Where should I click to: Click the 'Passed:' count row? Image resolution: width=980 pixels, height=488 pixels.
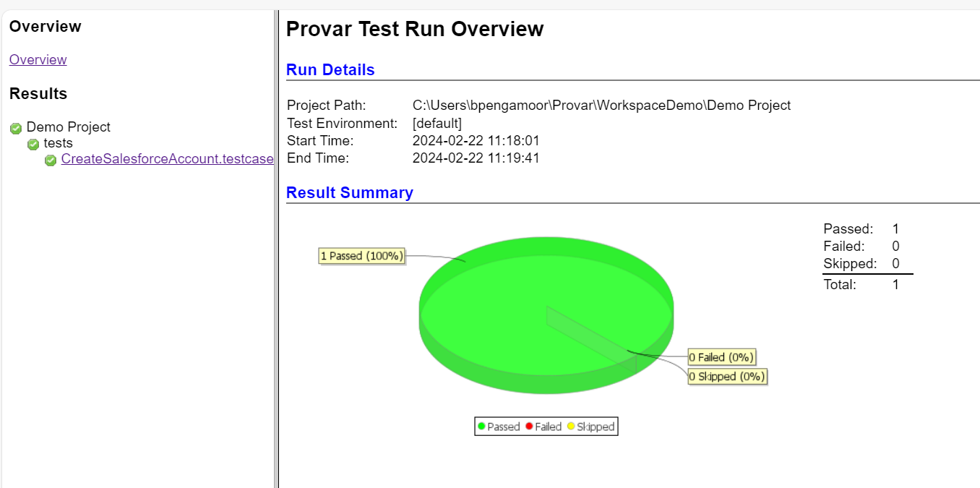(x=861, y=229)
